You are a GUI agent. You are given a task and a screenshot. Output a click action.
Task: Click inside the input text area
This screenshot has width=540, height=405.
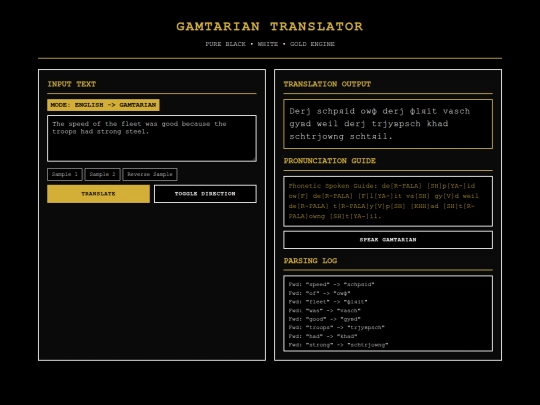point(152,138)
